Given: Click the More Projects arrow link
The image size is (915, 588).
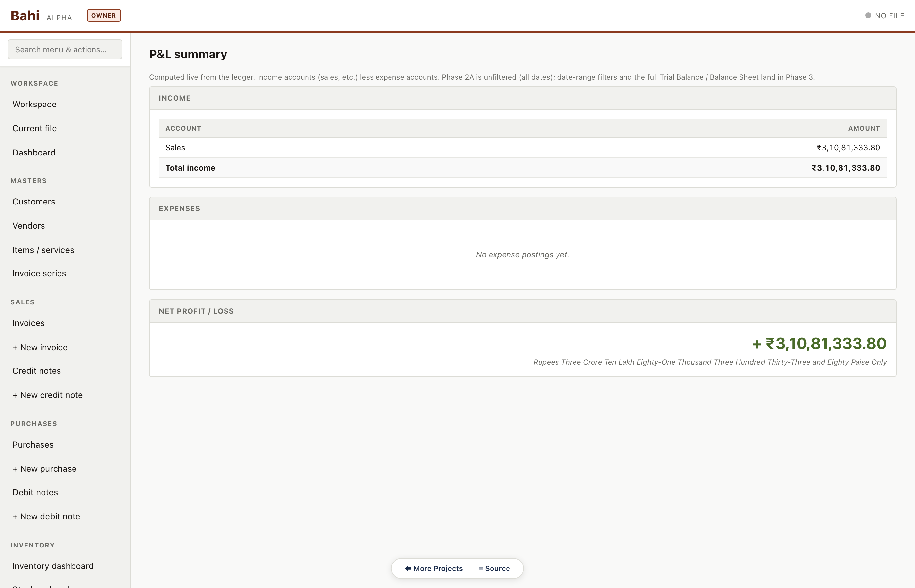Looking at the screenshot, I should pyautogui.click(x=433, y=568).
